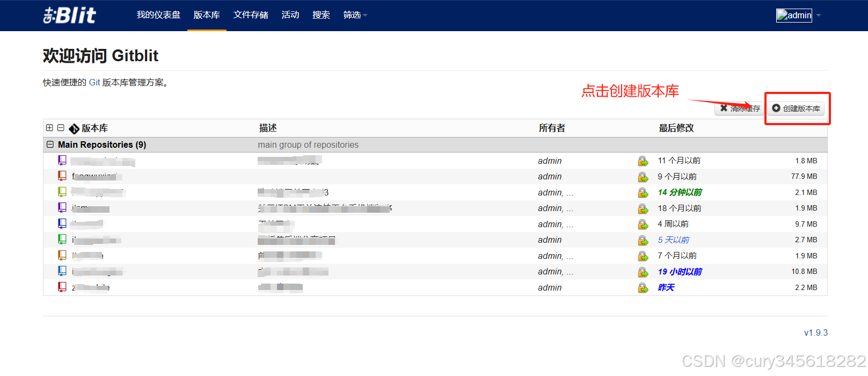Open the 筛选 filter dropdown
The height and width of the screenshot is (376, 868).
tap(355, 15)
